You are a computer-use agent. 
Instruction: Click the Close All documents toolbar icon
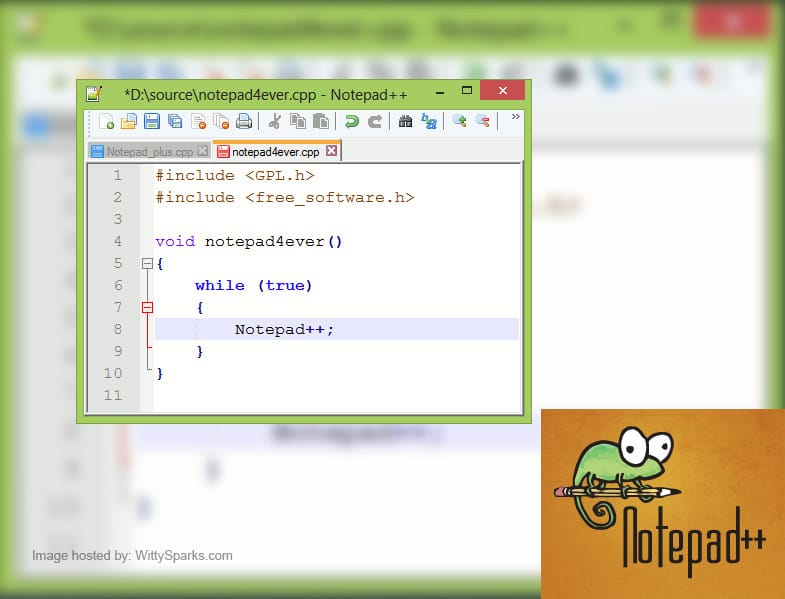click(221, 121)
